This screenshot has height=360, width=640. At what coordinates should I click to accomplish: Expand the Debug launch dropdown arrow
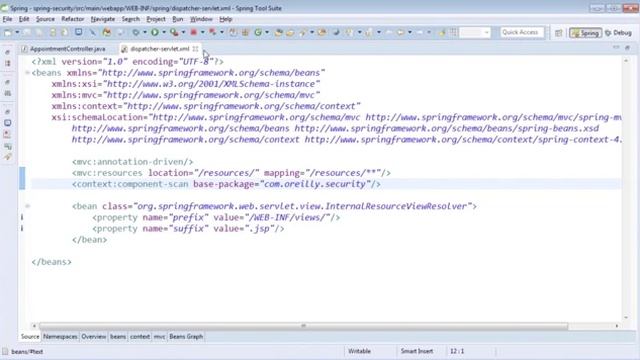tap(144, 32)
